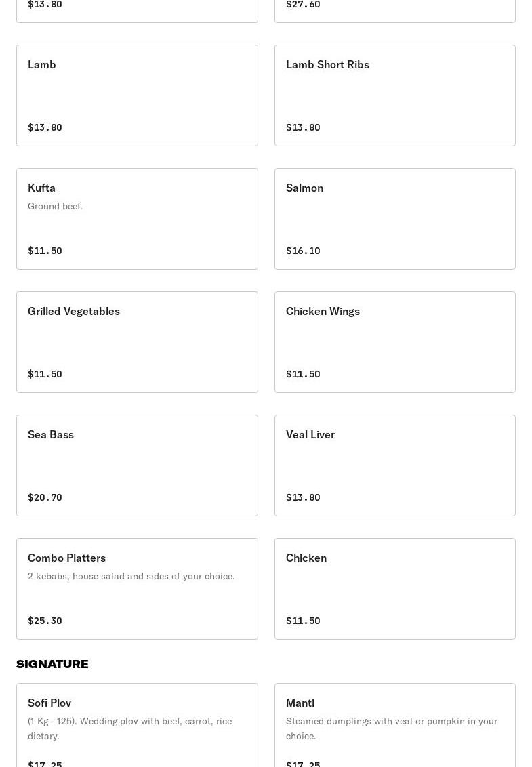This screenshot has height=767, width=532.
Task: Open the Salmon menu card
Action: [395, 219]
